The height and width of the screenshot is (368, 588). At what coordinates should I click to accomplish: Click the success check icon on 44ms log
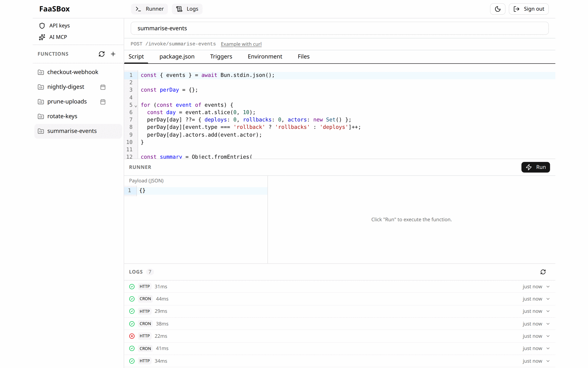(x=132, y=299)
